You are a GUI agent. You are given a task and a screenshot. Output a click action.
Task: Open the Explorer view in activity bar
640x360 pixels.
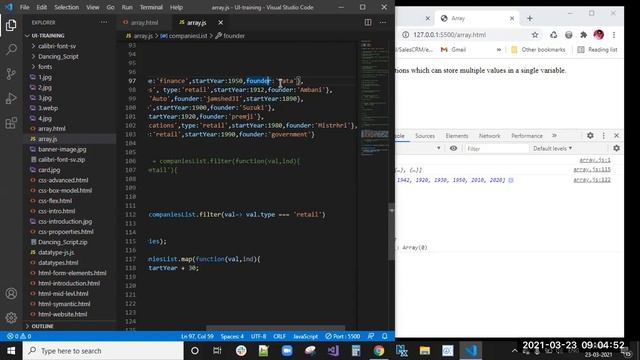(11, 25)
